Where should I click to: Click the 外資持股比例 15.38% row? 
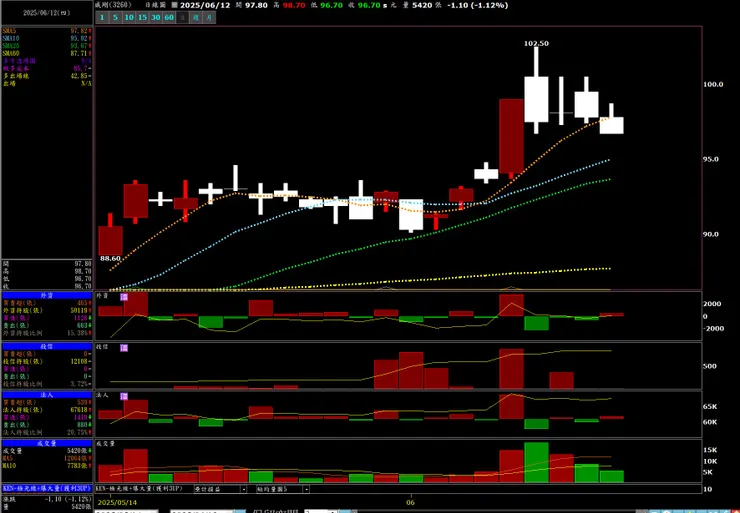(47, 333)
